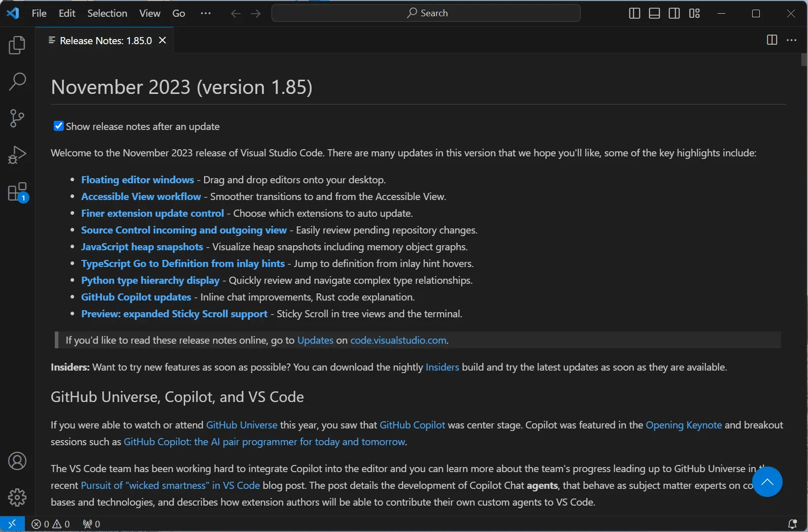Image resolution: width=808 pixels, height=532 pixels.
Task: Open the Explorer view in activity bar
Action: click(17, 45)
